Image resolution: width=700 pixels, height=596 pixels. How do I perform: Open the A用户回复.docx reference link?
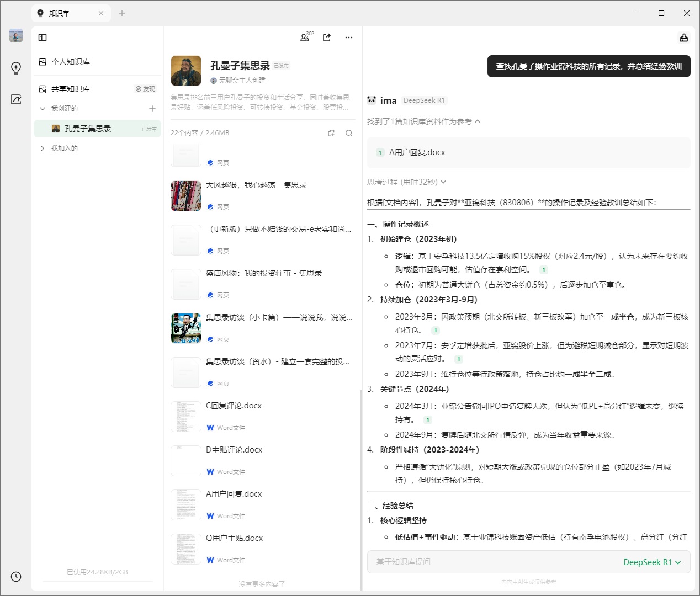coord(417,152)
